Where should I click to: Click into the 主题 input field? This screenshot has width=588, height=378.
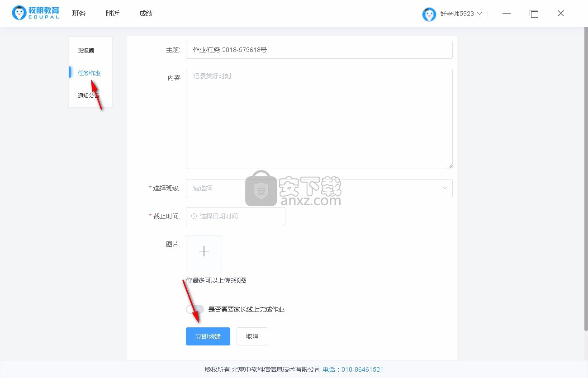point(319,50)
